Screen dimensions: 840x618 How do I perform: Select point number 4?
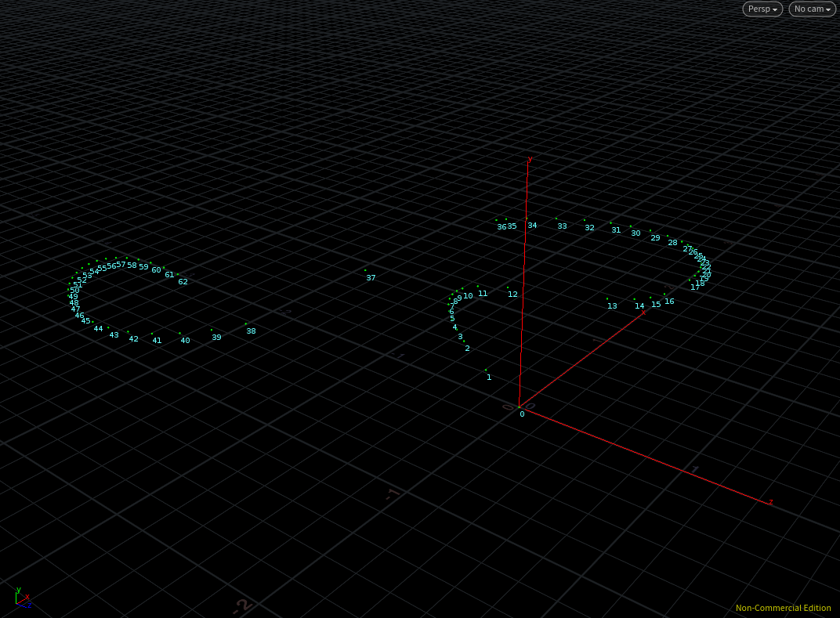click(x=454, y=327)
